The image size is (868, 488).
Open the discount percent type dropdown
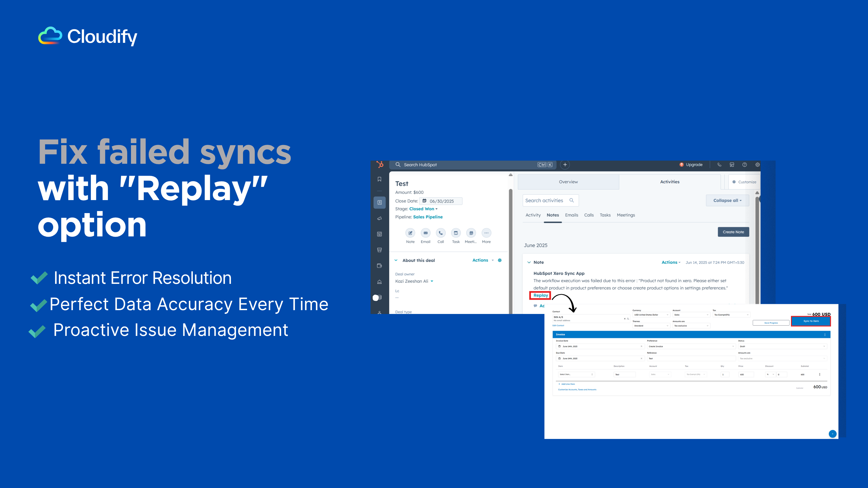coord(770,374)
